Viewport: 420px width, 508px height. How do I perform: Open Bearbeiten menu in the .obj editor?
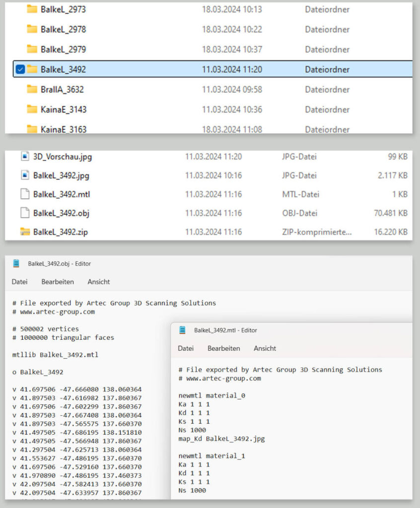tap(58, 282)
